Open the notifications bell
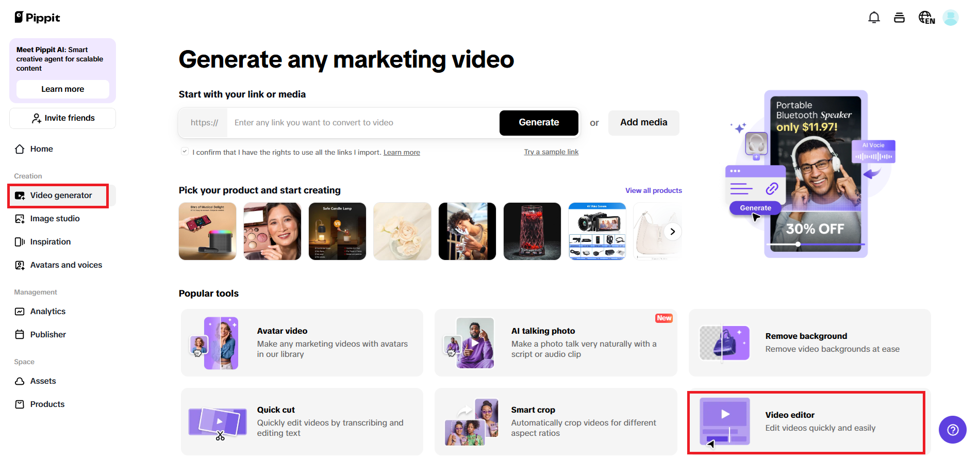Viewport: 980px width, 457px height. click(x=874, y=18)
